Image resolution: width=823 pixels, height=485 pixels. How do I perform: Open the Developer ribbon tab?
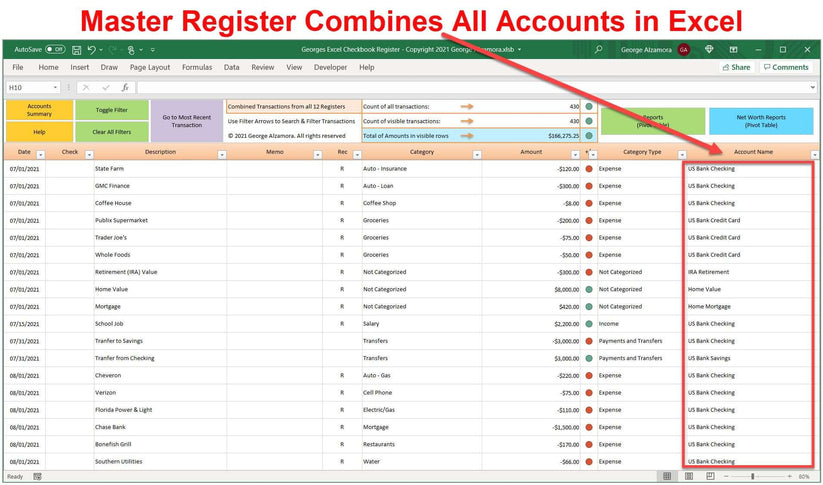pos(330,68)
